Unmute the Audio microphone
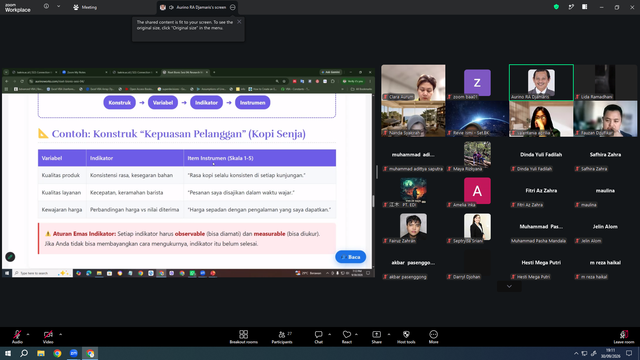The image size is (640, 360). tap(17, 337)
